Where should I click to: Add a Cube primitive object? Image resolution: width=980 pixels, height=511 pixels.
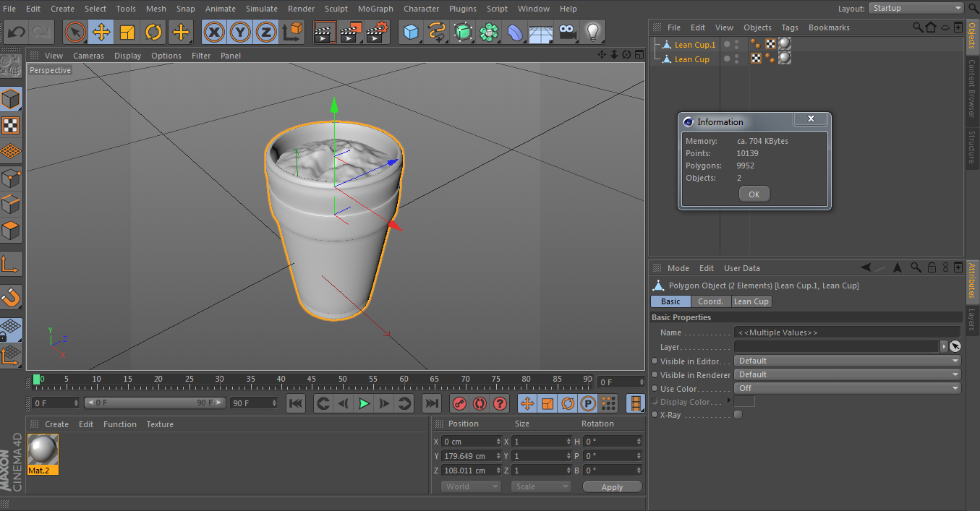[411, 33]
